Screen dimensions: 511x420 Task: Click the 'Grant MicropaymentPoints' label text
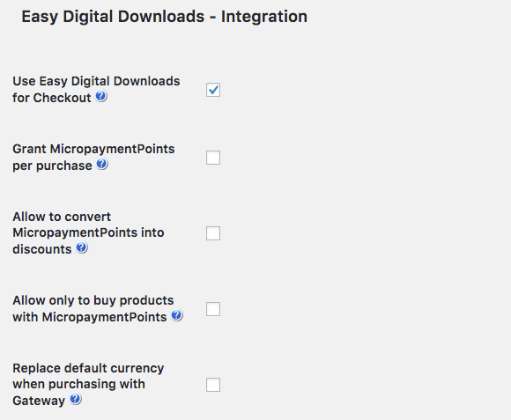[93, 149]
